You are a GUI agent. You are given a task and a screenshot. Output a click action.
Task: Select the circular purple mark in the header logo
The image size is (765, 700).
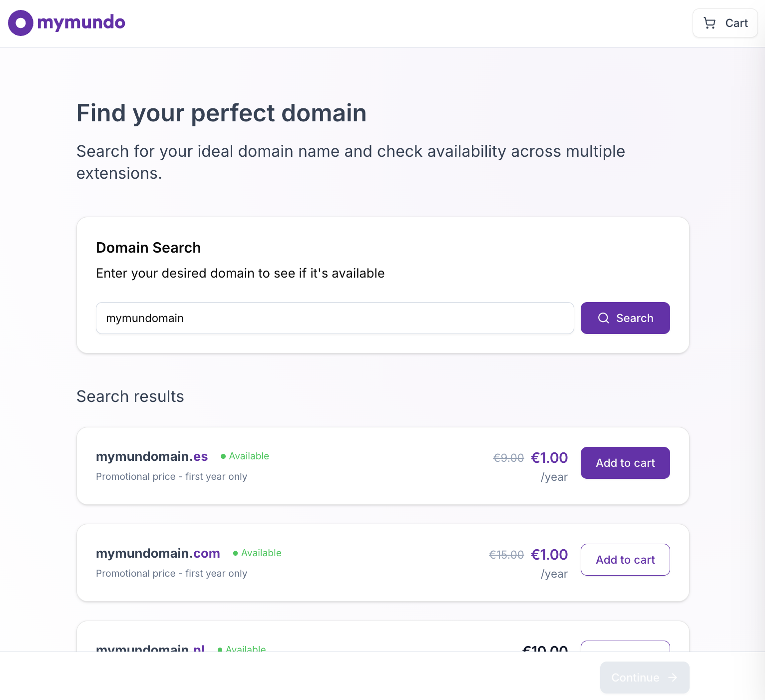click(x=20, y=22)
